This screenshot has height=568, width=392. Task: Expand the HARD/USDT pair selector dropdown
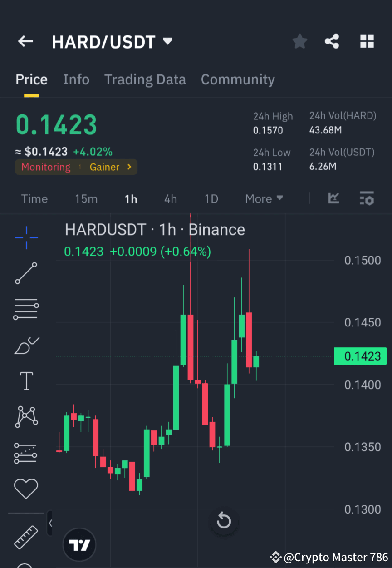pos(167,41)
